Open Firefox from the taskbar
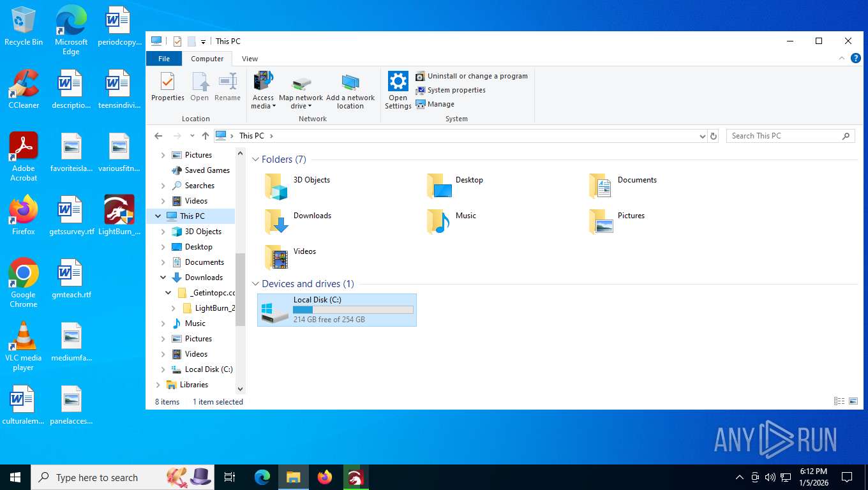Viewport: 868px width, 490px height. coord(325,477)
